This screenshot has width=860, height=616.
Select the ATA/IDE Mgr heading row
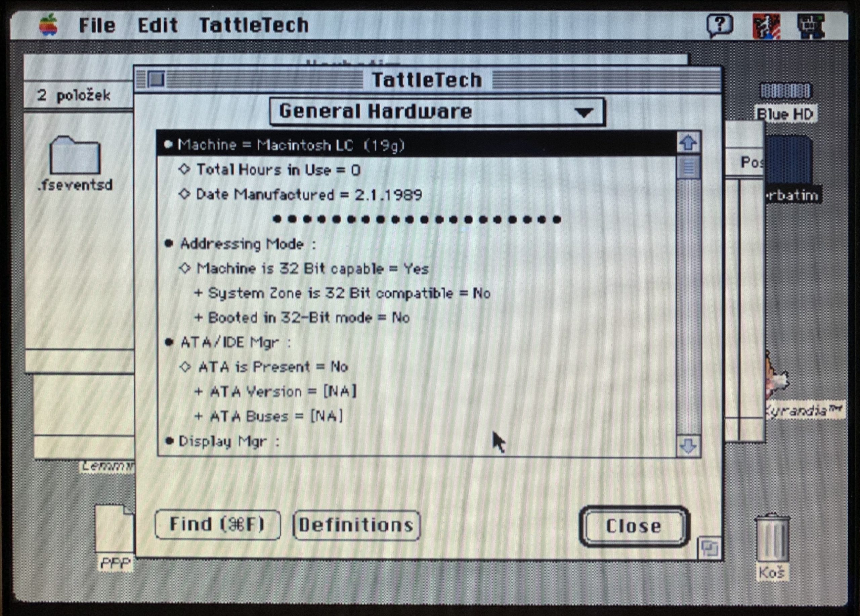(x=417, y=342)
